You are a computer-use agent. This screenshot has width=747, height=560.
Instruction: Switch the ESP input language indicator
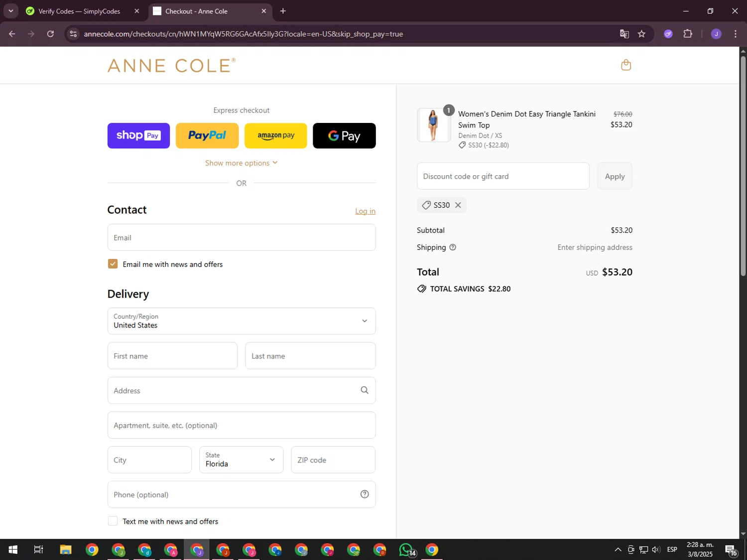[x=672, y=550]
